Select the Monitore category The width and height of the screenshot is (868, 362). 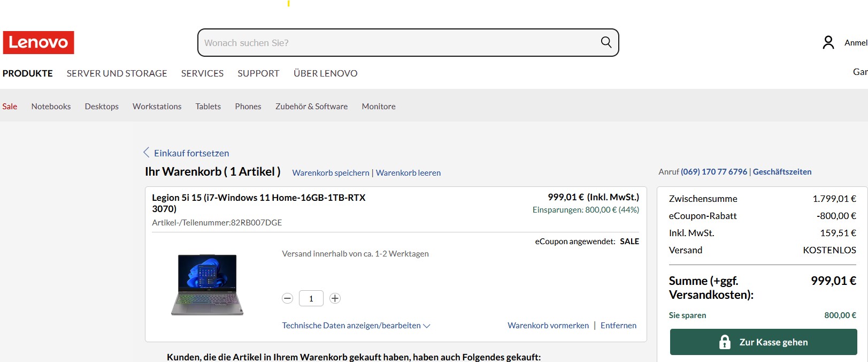point(379,107)
